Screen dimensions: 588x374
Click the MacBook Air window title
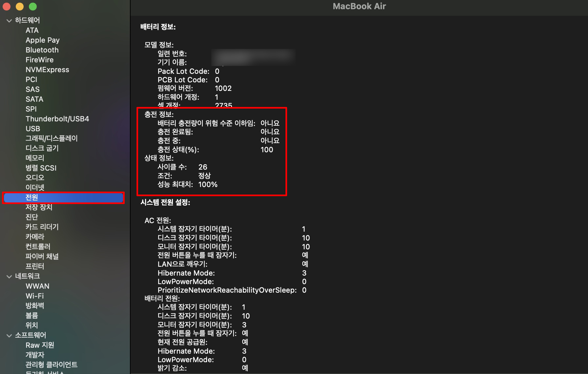click(359, 6)
